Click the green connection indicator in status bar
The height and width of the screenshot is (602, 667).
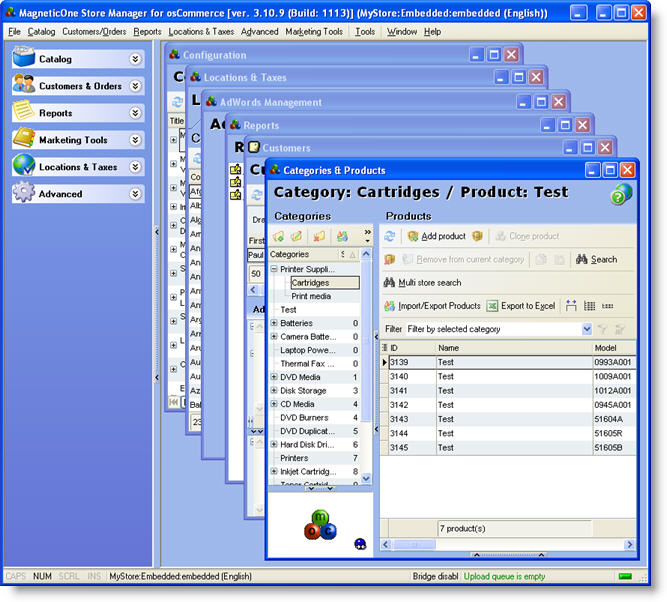625,576
